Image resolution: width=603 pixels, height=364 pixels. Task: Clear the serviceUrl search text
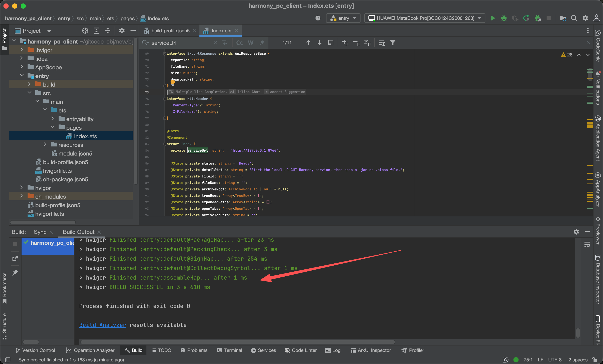click(x=215, y=43)
